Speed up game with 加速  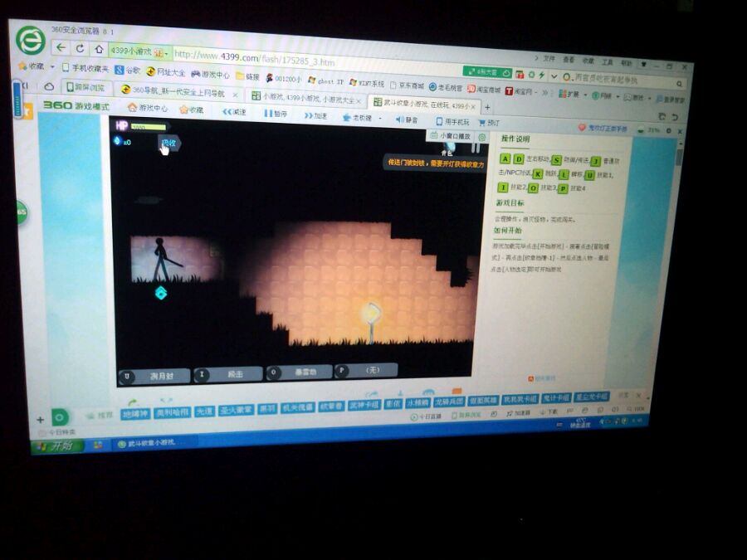[316, 115]
